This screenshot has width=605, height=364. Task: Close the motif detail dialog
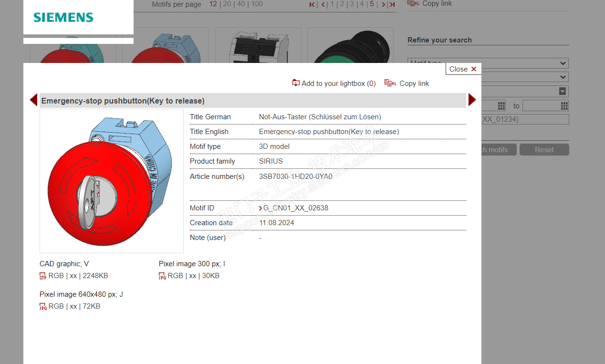point(463,69)
